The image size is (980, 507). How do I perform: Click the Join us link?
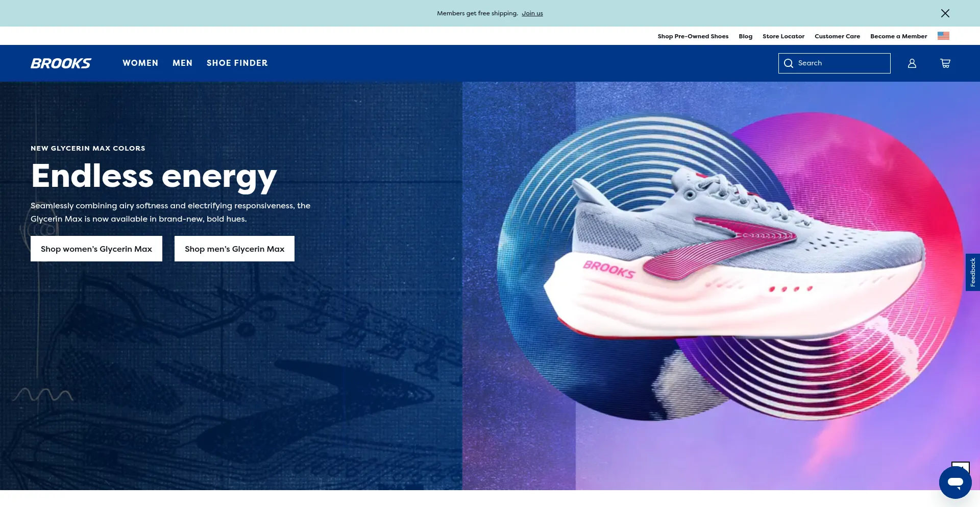(x=532, y=13)
